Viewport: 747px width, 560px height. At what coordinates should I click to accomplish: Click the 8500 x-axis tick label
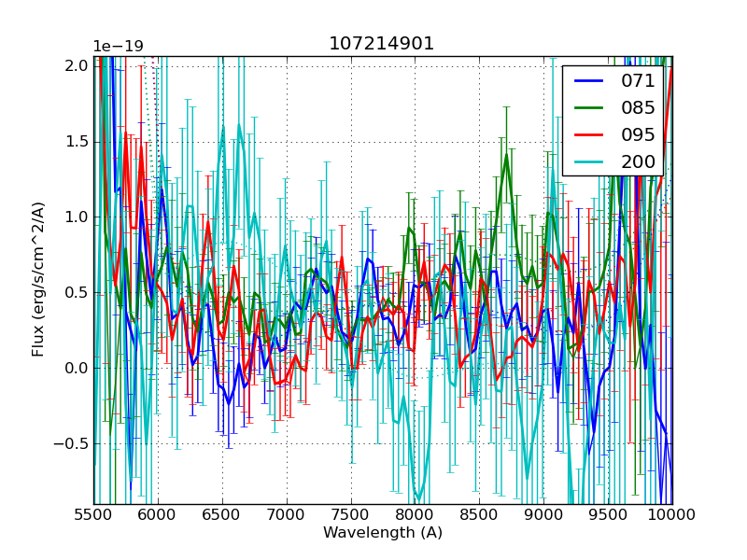tap(480, 514)
